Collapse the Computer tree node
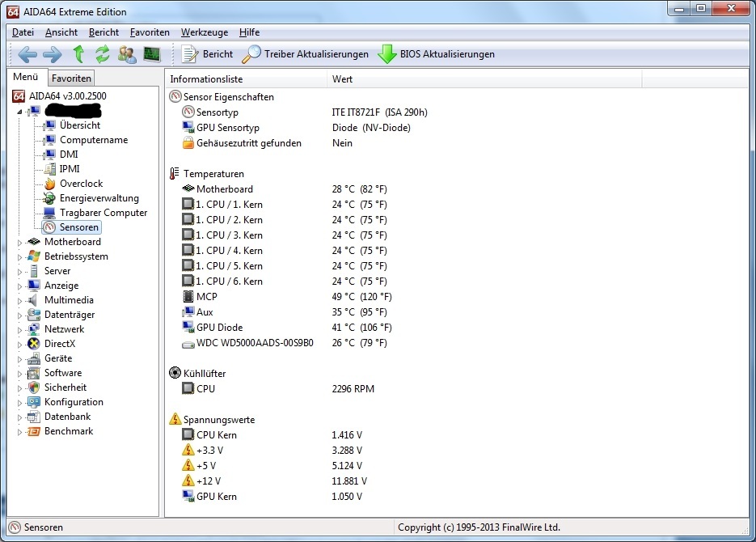 (x=19, y=112)
